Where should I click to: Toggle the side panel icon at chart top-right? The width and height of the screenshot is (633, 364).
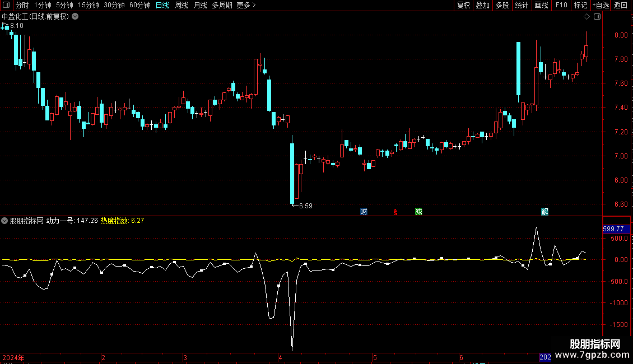(x=597, y=17)
